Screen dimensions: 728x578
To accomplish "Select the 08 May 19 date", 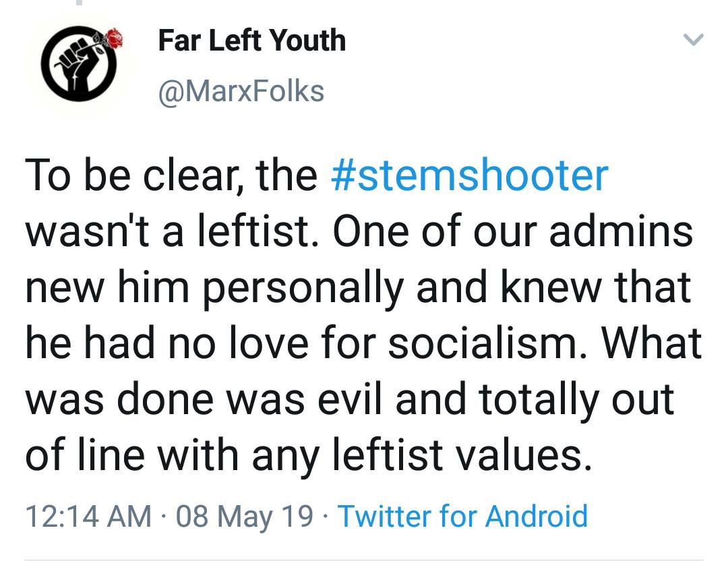I will [x=245, y=517].
